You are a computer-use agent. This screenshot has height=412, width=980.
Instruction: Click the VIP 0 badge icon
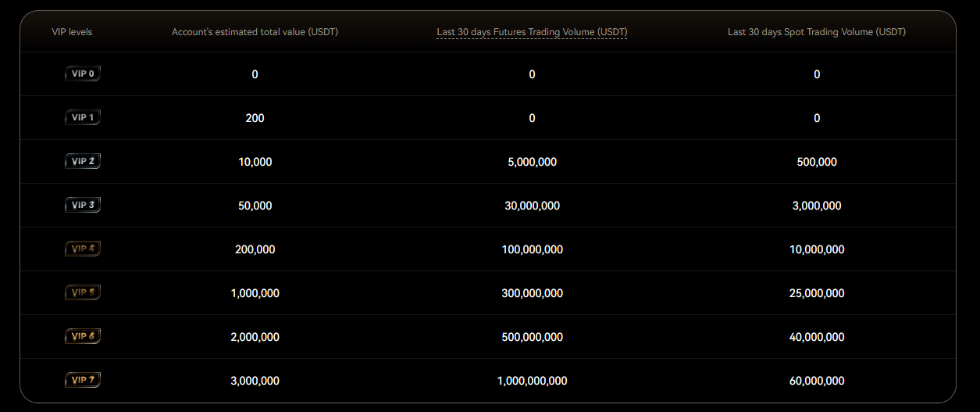tap(83, 74)
